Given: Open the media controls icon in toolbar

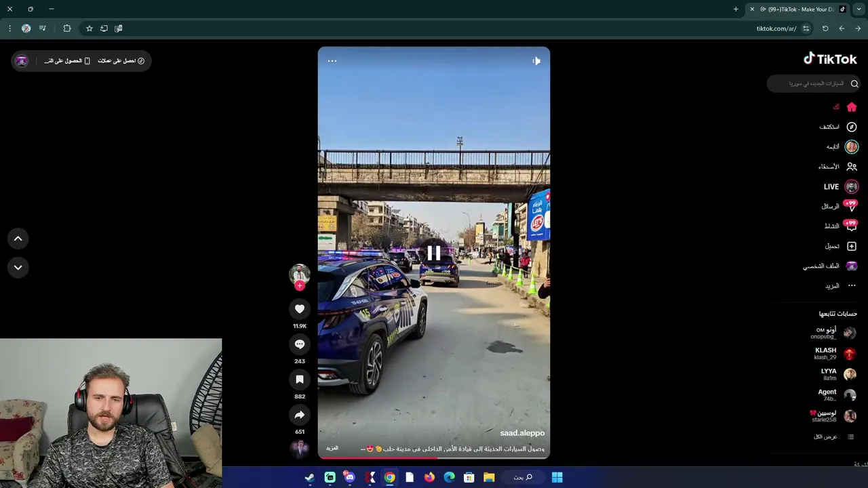Looking at the screenshot, I should coord(43,28).
